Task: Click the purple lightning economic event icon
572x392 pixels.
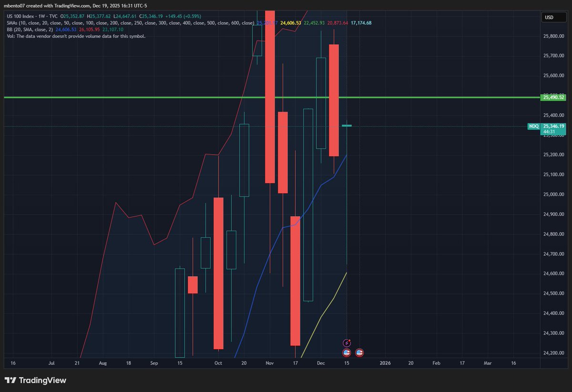Action: point(347,343)
